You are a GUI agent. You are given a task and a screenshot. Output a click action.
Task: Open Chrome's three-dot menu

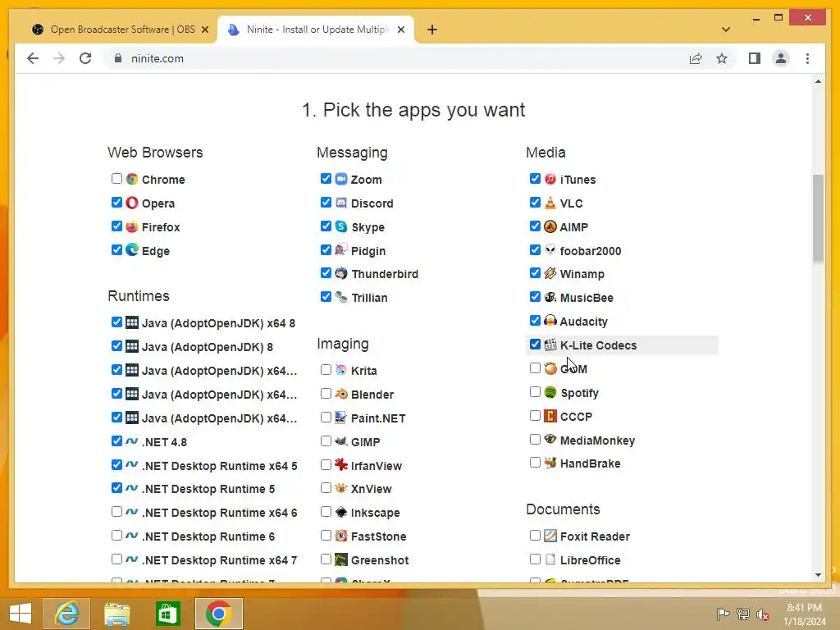[x=807, y=58]
